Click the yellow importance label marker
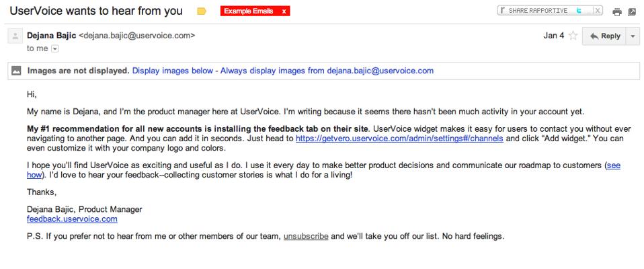Screen dimensions: 644x269 click(201, 11)
